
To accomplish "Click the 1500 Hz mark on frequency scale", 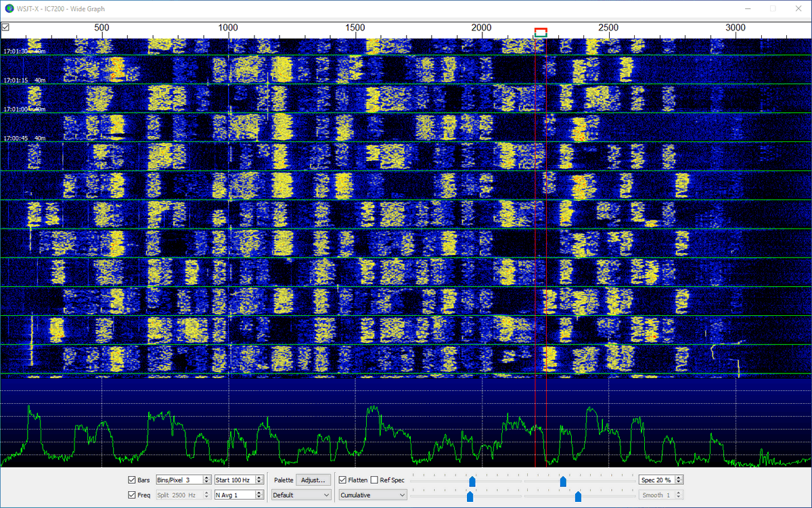I will [355, 28].
